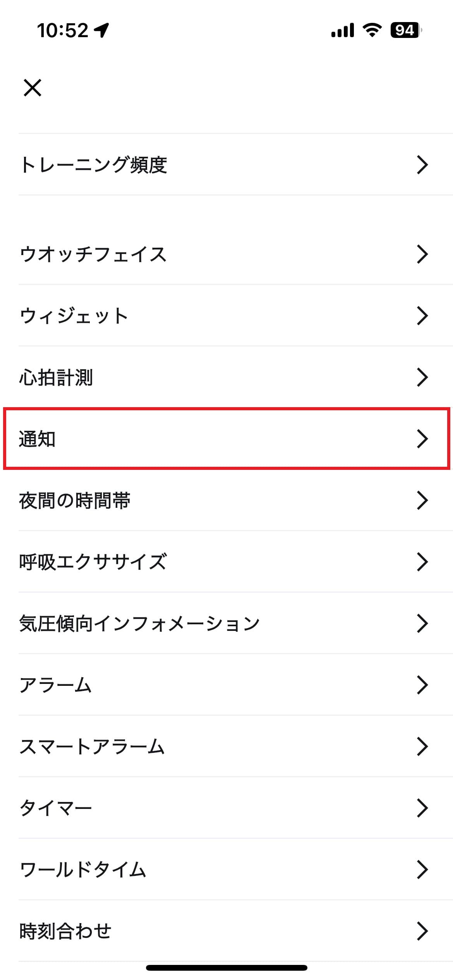Image resolution: width=453 pixels, height=980 pixels.
Task: Select 心拍計測 option
Action: coord(226,377)
